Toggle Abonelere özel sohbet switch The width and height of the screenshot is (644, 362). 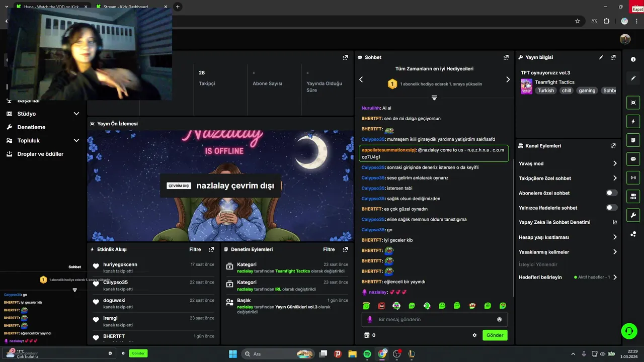611,193
